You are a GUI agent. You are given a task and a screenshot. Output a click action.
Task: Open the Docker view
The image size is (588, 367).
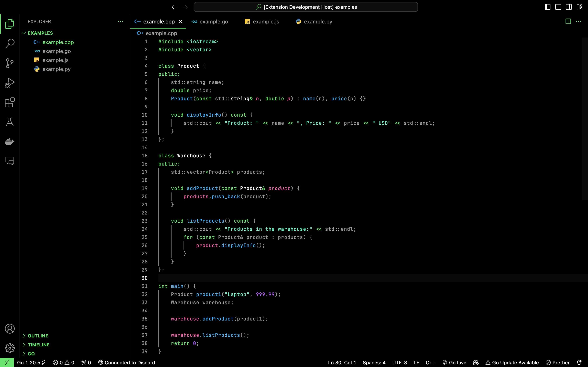coord(10,141)
